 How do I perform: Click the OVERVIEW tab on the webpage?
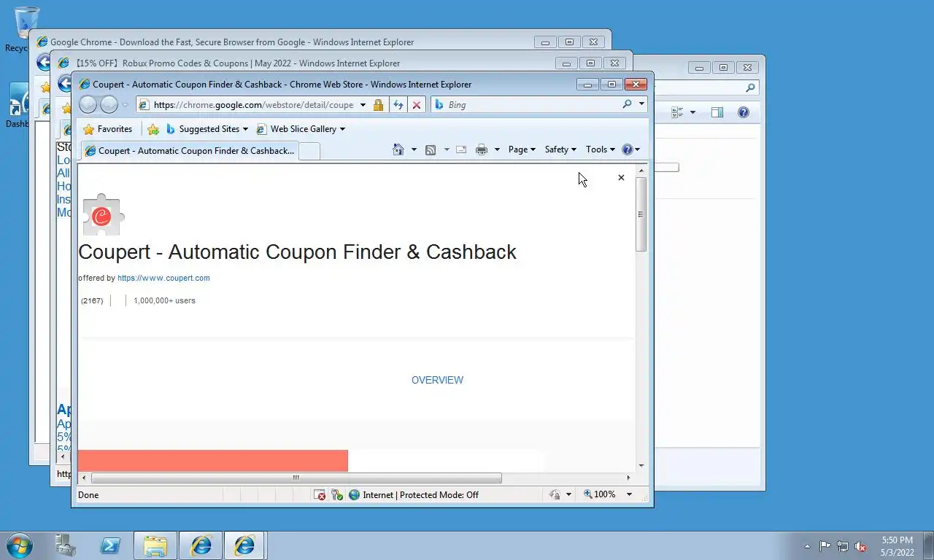point(437,380)
